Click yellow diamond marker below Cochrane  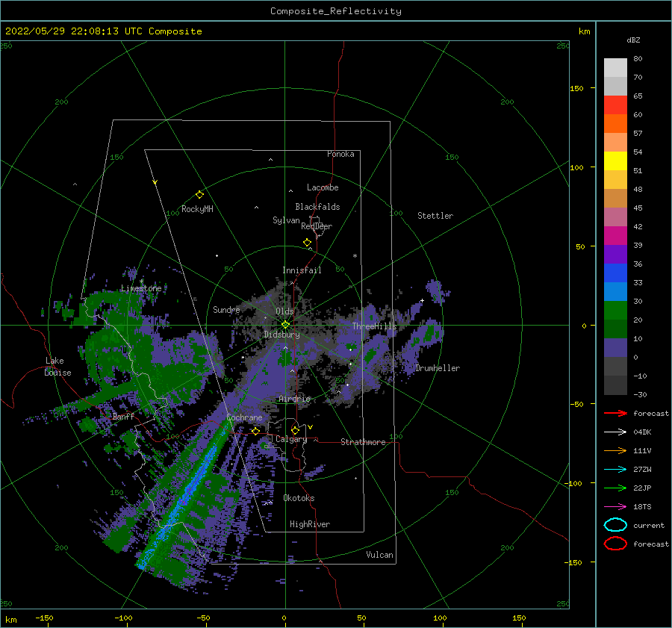click(x=256, y=431)
